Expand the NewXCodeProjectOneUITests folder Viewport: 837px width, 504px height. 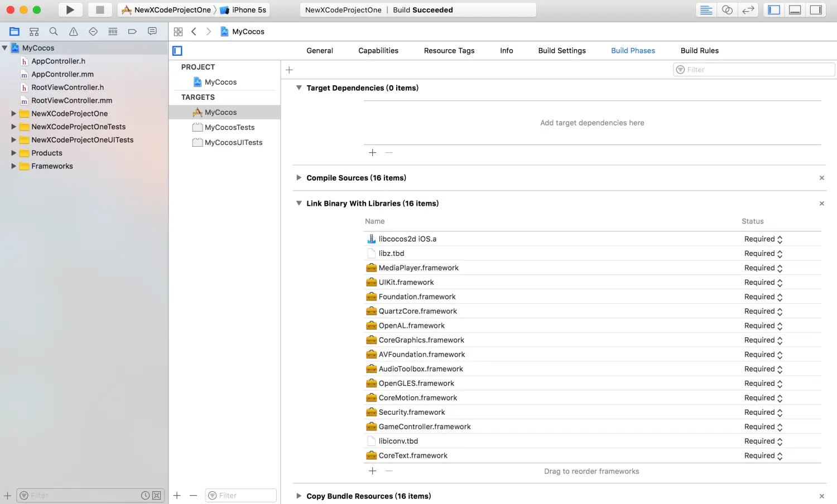[x=13, y=140]
